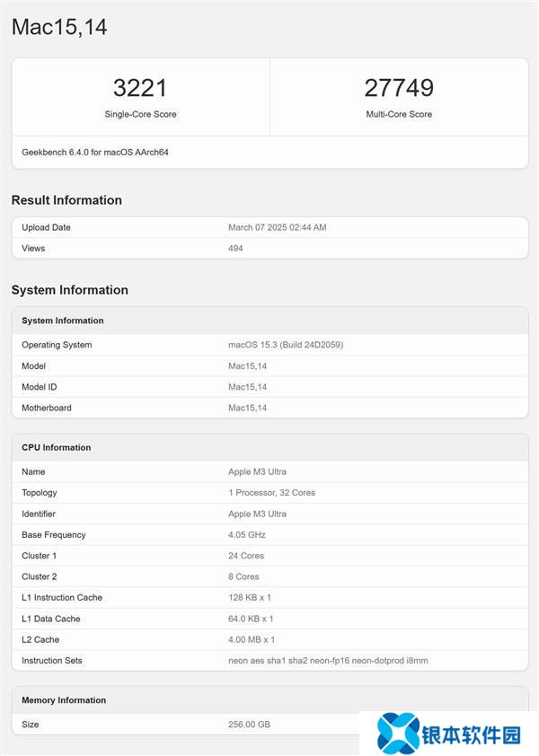Screen dimensions: 539x756
Task: Click the Memory Information table header
Action: point(64,700)
